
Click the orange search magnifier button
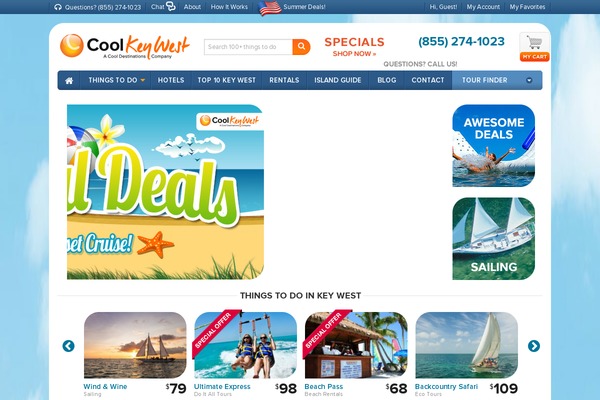(301, 47)
